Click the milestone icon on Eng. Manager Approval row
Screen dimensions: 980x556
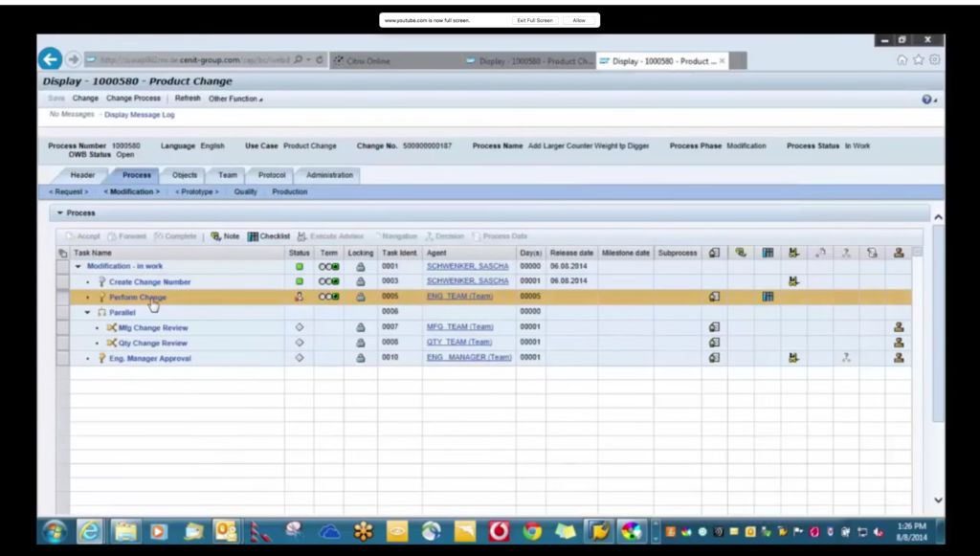click(794, 357)
